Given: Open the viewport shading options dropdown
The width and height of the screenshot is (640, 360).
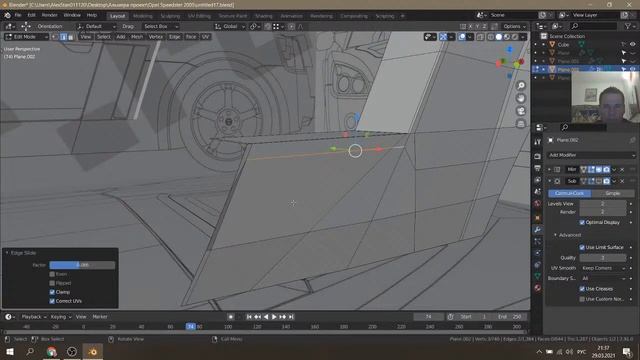Looking at the screenshot, I should click(523, 37).
